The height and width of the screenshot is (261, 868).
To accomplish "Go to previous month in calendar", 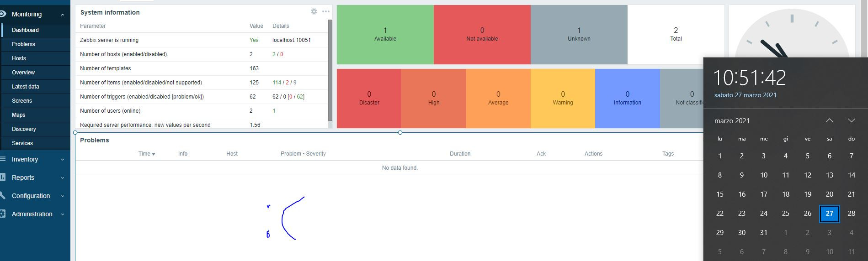I will coord(829,120).
